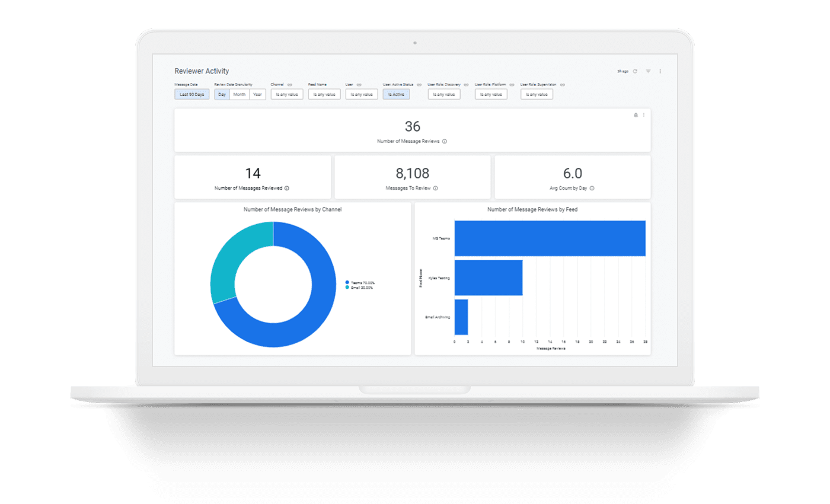Select Year granularity
830x504 pixels.
pyautogui.click(x=257, y=94)
